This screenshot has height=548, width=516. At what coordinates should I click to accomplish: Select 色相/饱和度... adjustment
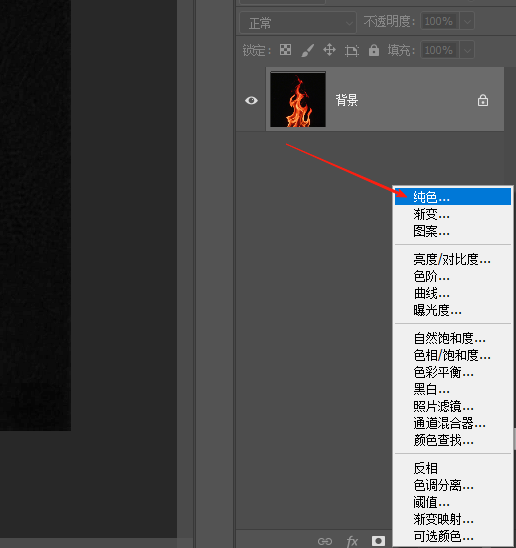[453, 355]
